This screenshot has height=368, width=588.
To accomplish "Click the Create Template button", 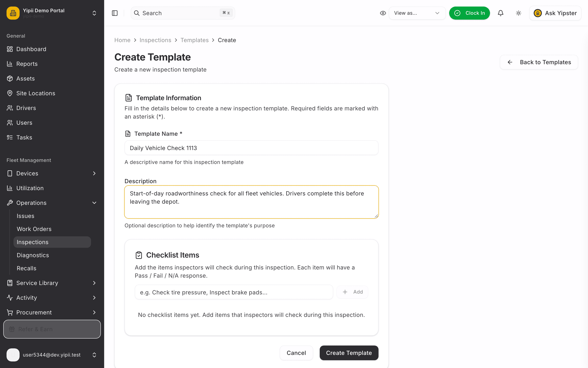I will (349, 353).
